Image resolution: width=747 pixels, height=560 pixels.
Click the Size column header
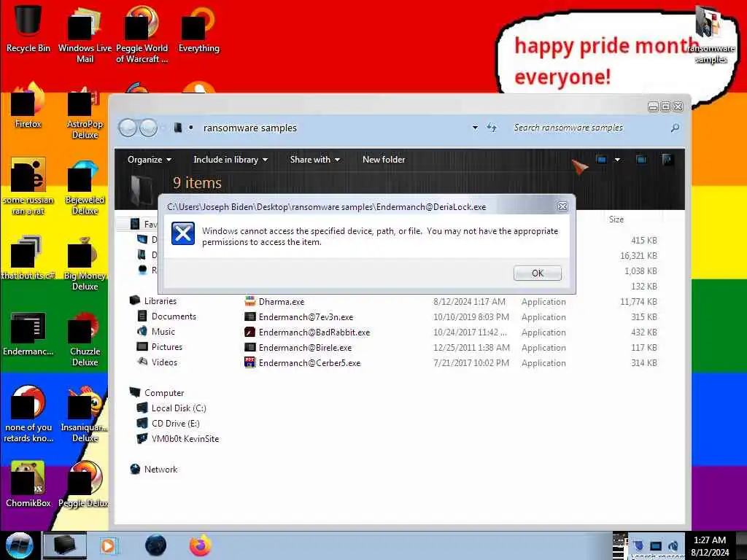tap(616, 219)
